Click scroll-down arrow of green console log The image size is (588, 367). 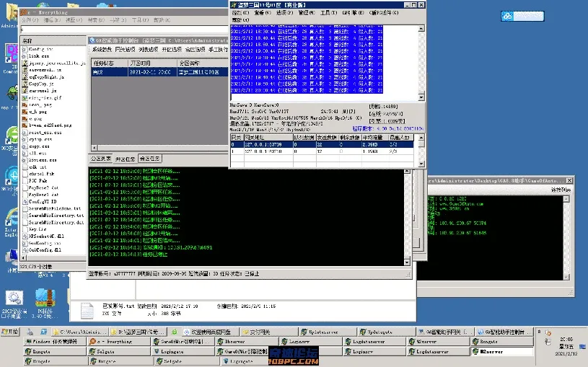pyautogui.click(x=407, y=262)
